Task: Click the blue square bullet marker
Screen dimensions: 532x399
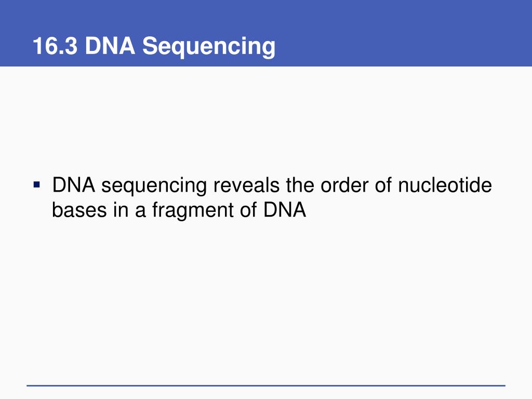Action: (x=37, y=185)
